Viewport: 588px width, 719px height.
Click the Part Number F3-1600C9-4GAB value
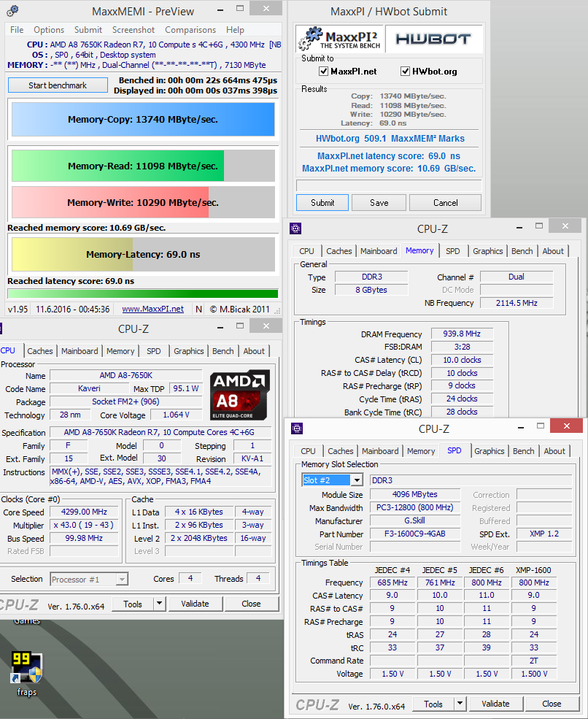(x=415, y=534)
